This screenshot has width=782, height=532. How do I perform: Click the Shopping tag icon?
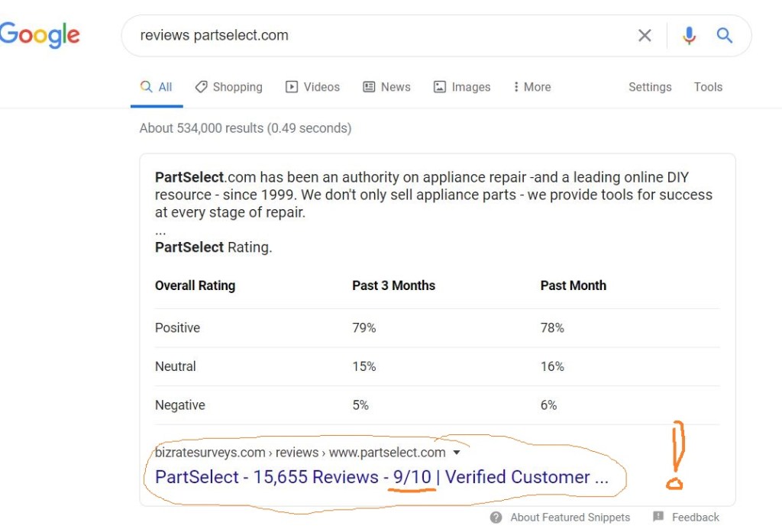pos(202,87)
